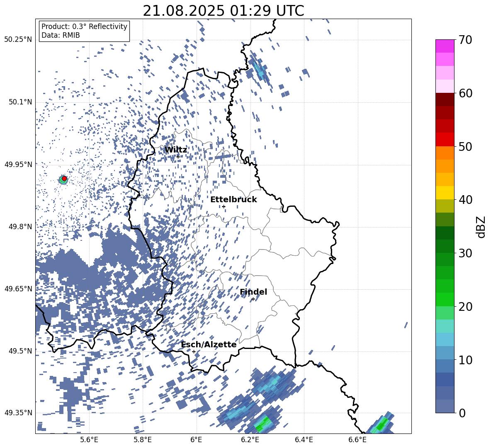Click the 49.8°N latitude label

(20, 227)
